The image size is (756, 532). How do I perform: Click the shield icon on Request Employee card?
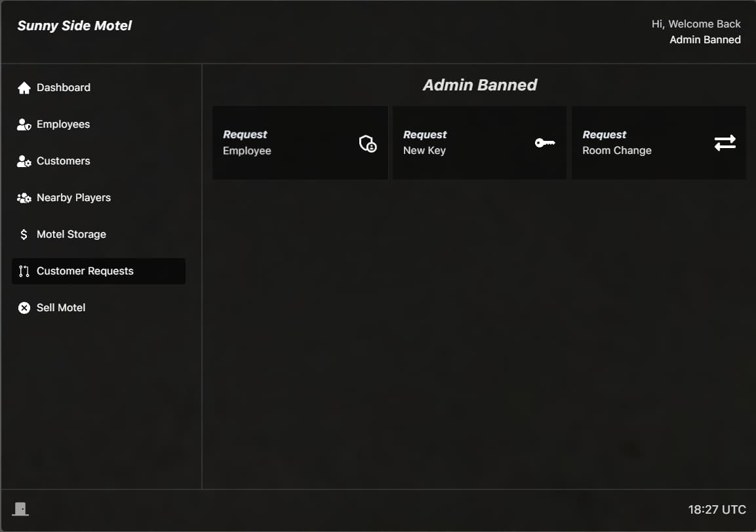(368, 143)
